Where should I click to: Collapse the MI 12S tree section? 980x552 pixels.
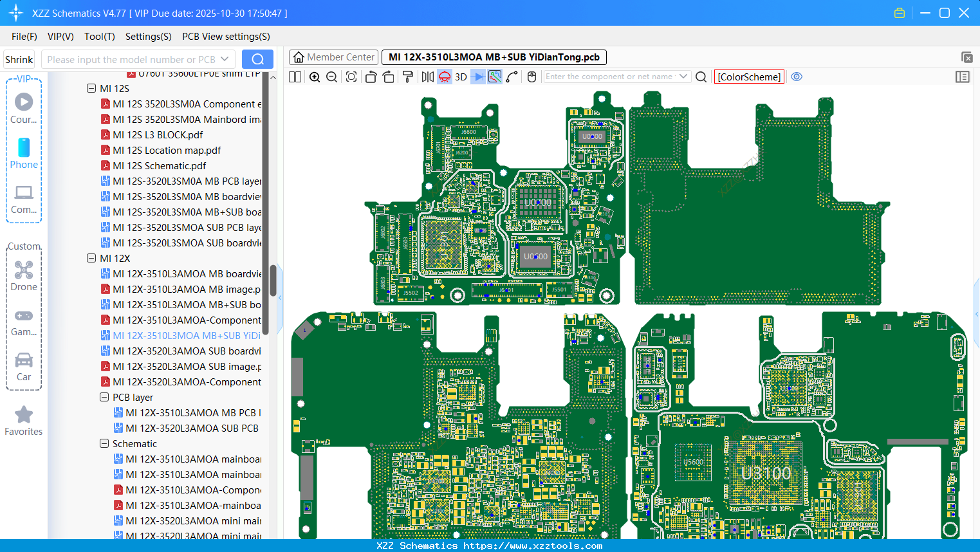[91, 88]
